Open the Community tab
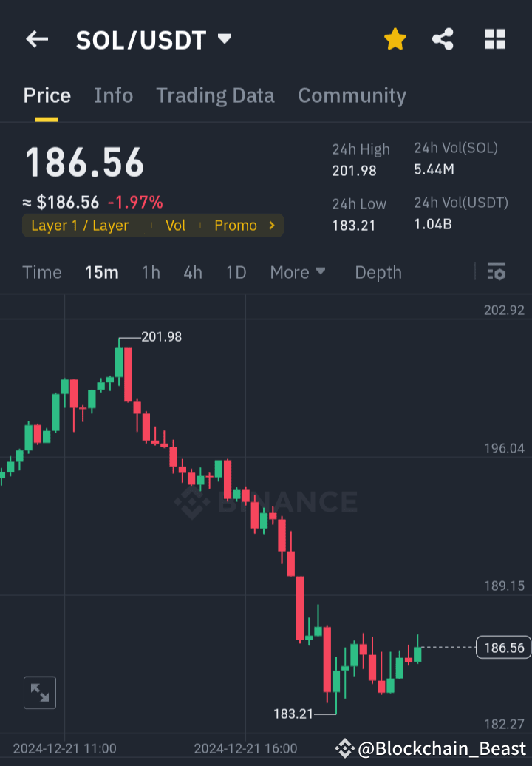532x766 pixels. tap(352, 95)
